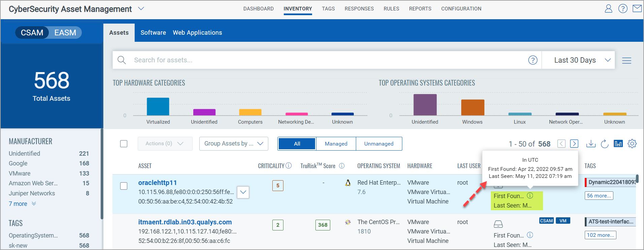The image size is (644, 250).
Task: Open the itmaent.rdlab.in03.qualys.com asset link
Action: (x=185, y=222)
